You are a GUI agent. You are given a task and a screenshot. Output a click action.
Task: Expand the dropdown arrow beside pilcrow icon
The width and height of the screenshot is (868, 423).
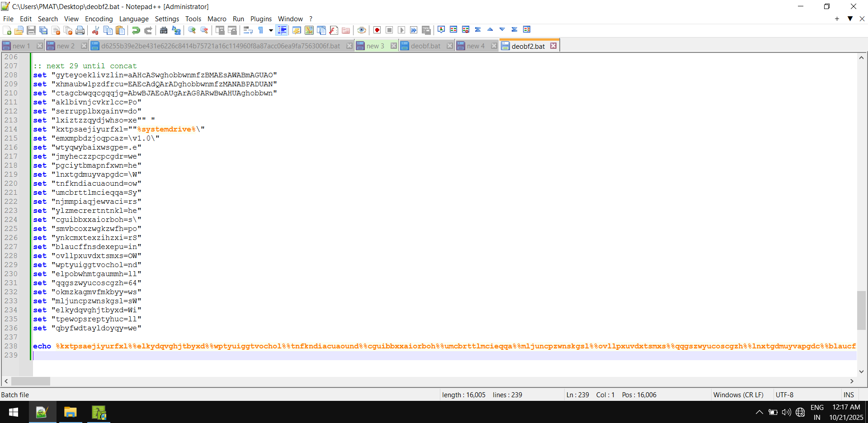[271, 30]
